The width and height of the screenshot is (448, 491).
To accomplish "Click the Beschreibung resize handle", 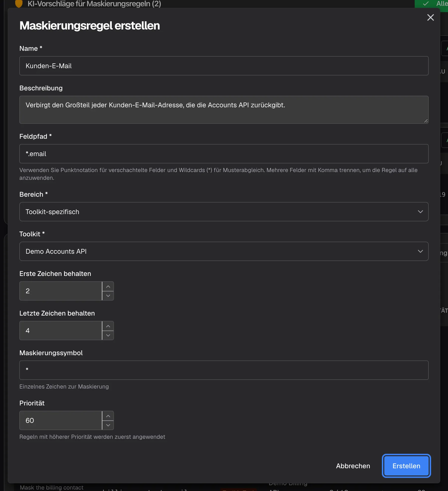I will pyautogui.click(x=426, y=121).
